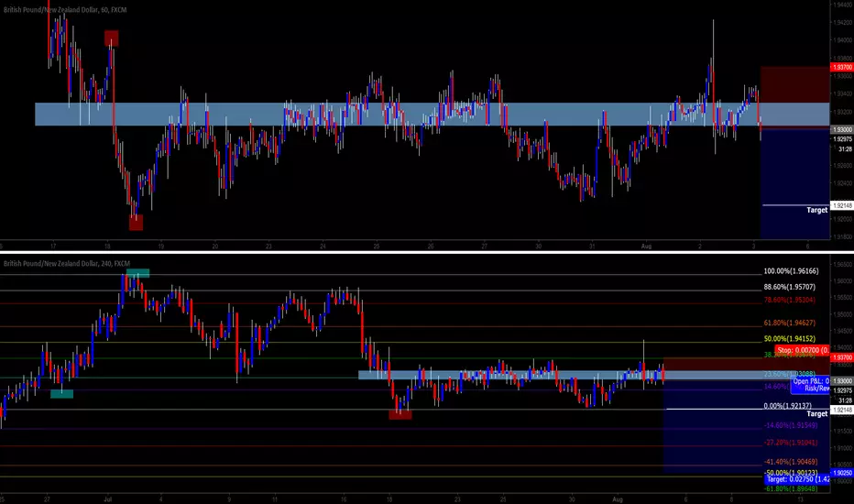854x504 pixels.
Task: Select the 240-minute British Pound/New Zealand Dollar chart title
Action: point(67,264)
